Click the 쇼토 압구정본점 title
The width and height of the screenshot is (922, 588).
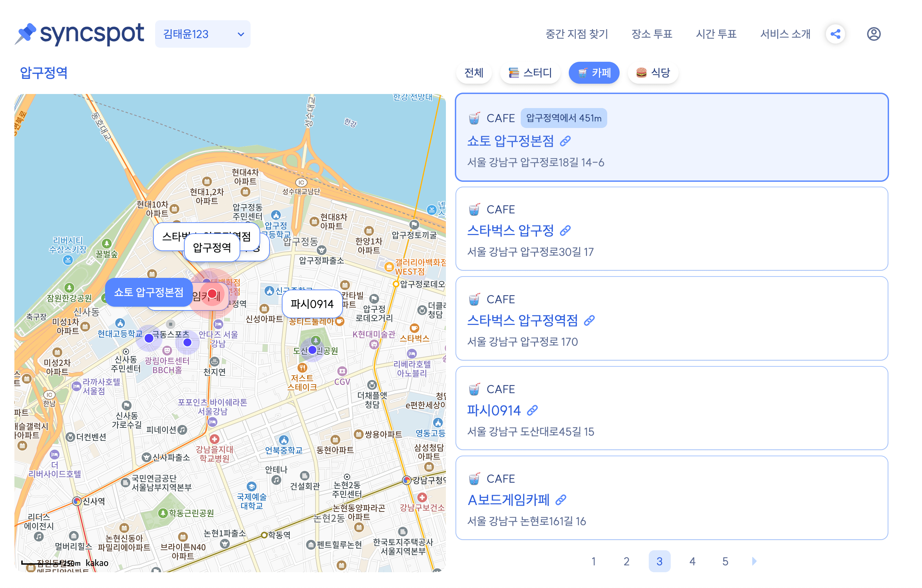[510, 141]
